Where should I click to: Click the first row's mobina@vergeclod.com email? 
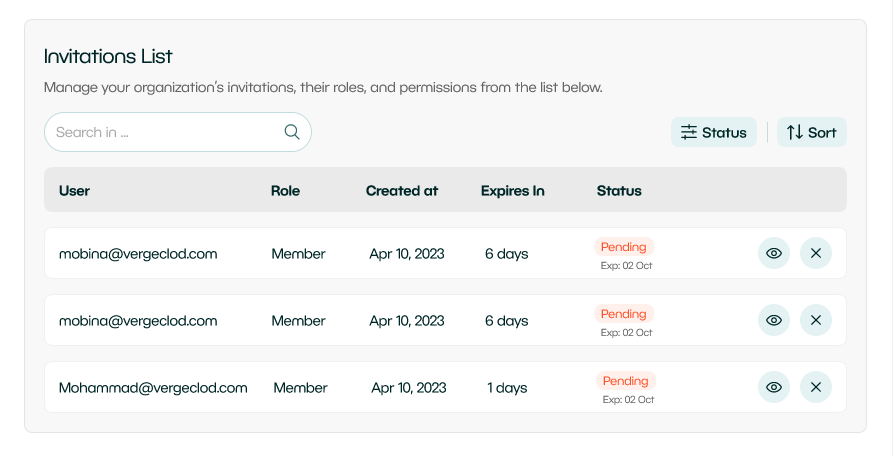click(x=138, y=254)
